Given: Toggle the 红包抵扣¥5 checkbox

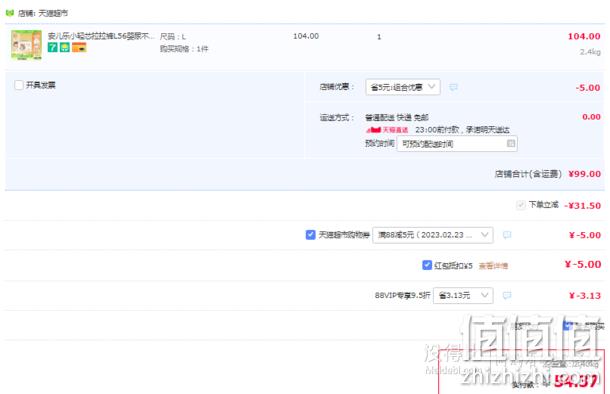Looking at the screenshot, I should pyautogui.click(x=427, y=265).
